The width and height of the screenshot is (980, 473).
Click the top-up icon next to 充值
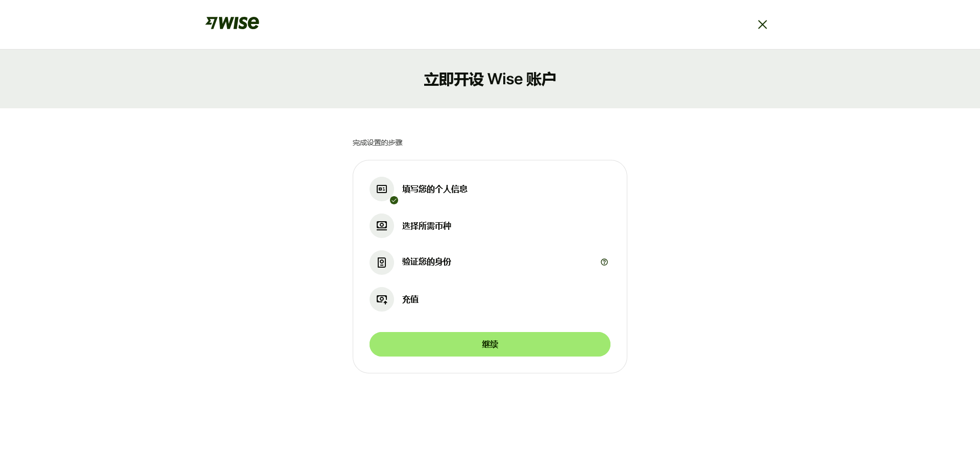pyautogui.click(x=382, y=299)
